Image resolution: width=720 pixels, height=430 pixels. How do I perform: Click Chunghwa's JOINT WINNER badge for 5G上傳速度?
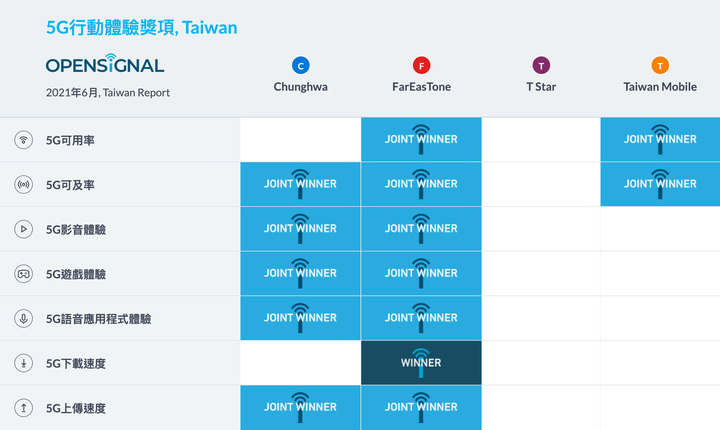(300, 407)
